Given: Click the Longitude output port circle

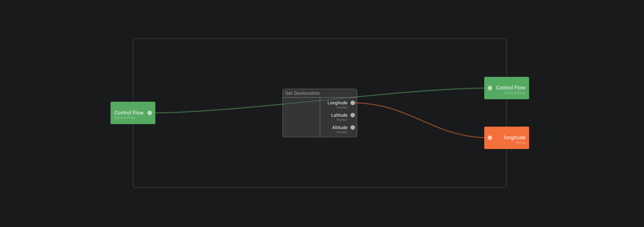Looking at the screenshot, I should pyautogui.click(x=352, y=103).
